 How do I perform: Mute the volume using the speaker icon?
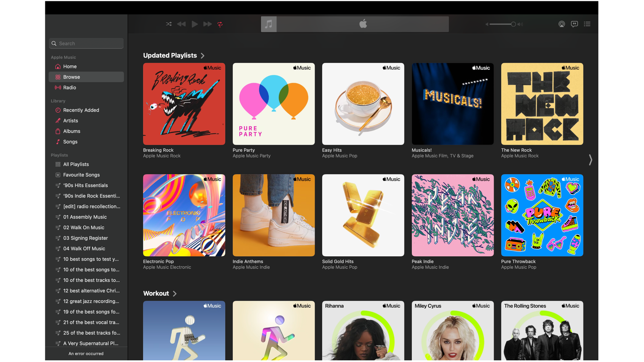coord(486,24)
